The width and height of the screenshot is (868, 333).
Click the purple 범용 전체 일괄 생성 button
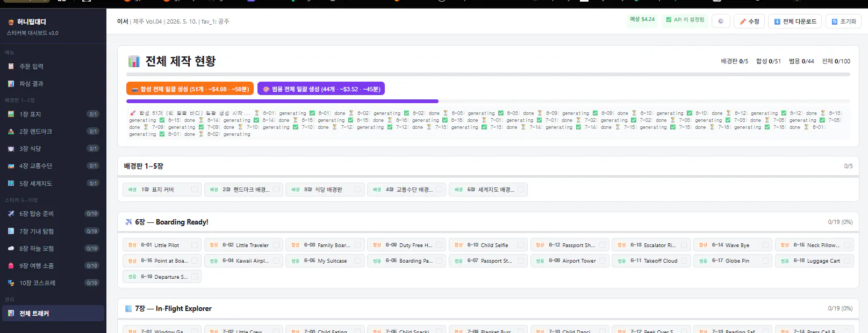[x=321, y=89]
